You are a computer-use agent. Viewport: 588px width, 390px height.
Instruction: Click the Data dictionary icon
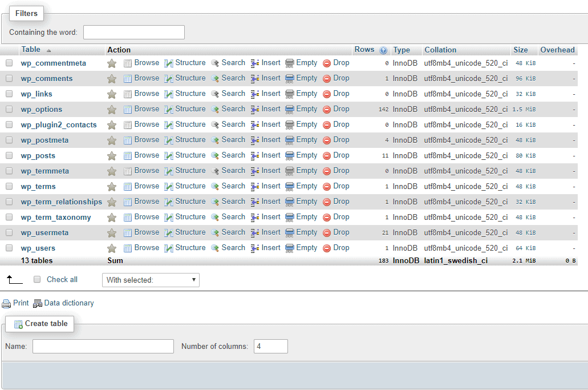click(38, 303)
